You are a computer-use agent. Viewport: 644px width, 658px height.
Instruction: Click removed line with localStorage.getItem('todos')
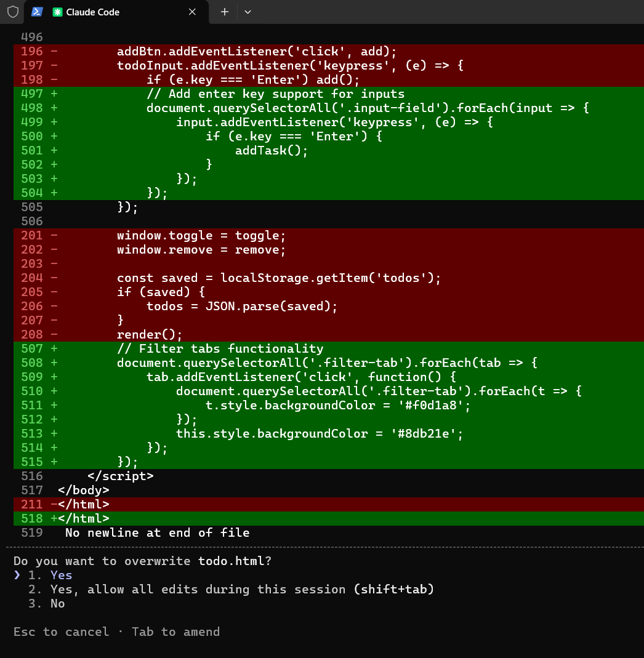(329, 278)
